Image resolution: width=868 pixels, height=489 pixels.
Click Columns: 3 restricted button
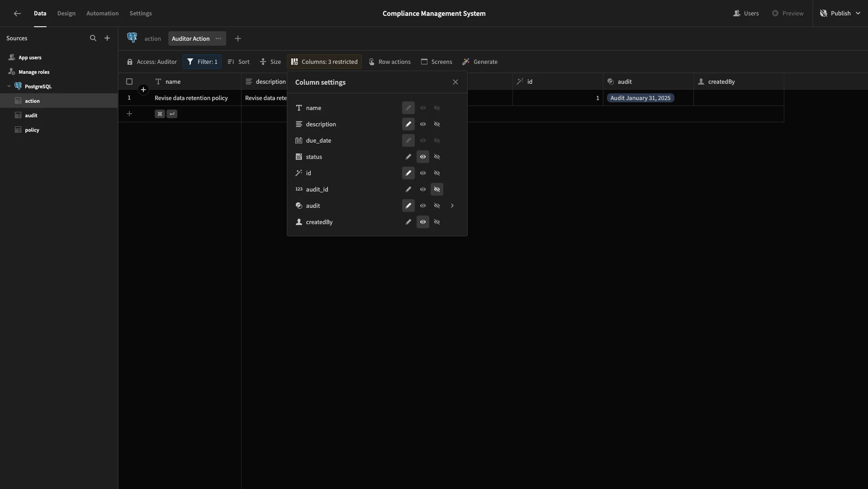(324, 62)
